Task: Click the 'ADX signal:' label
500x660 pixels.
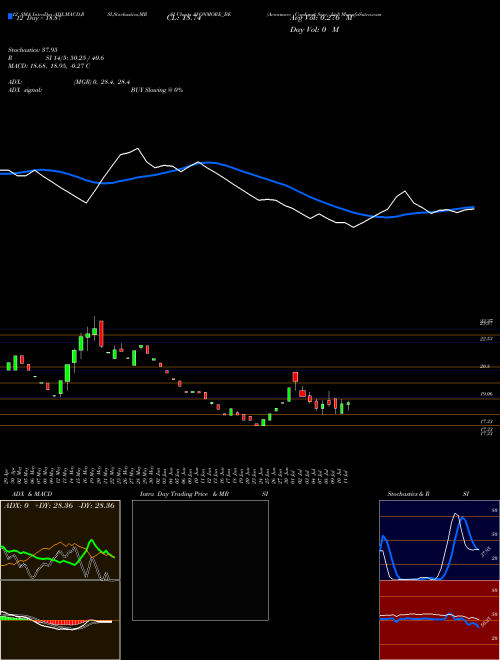Action: point(25,90)
